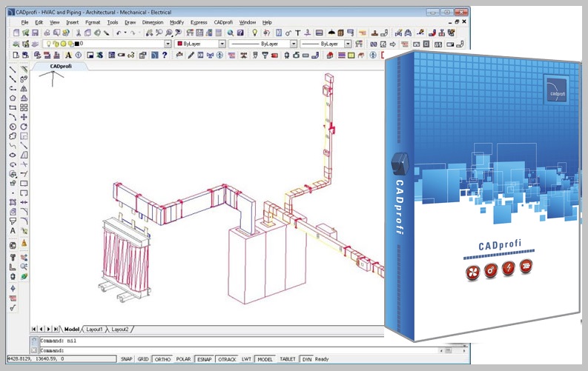Click the Layer Properties Manager icon
The image size is (588, 371).
[x=16, y=44]
